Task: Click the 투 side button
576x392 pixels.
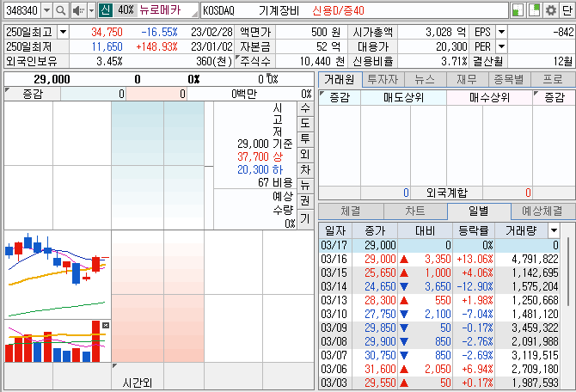Action: click(x=305, y=138)
